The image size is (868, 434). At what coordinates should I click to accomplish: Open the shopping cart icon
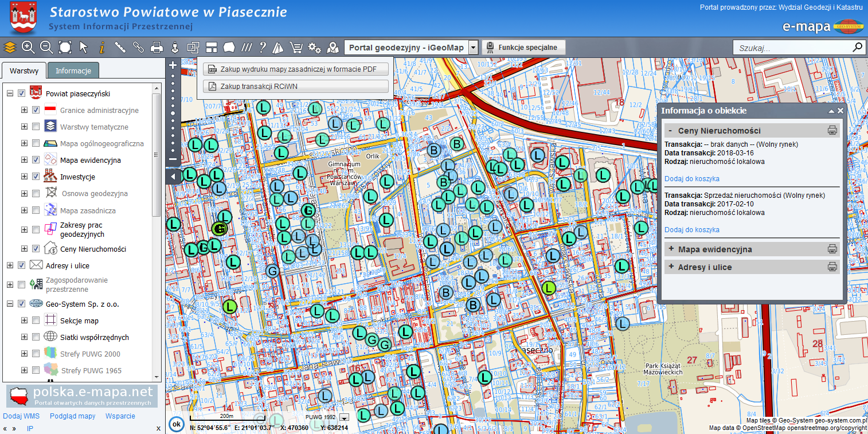point(296,47)
